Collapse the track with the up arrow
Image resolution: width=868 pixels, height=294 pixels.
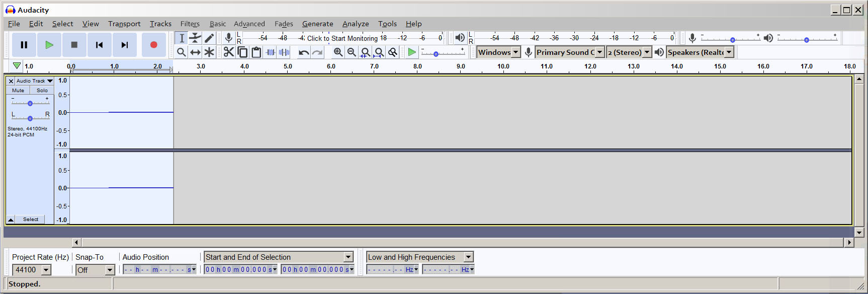click(x=11, y=219)
